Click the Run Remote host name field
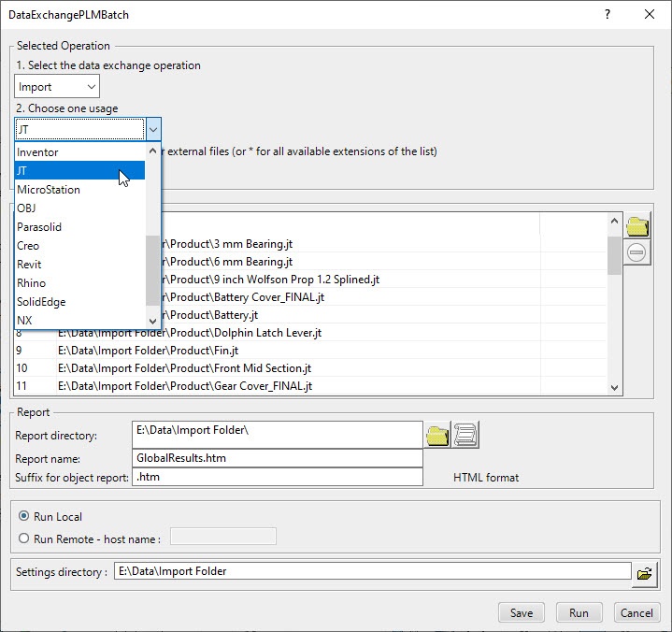This screenshot has height=632, width=672. (222, 537)
